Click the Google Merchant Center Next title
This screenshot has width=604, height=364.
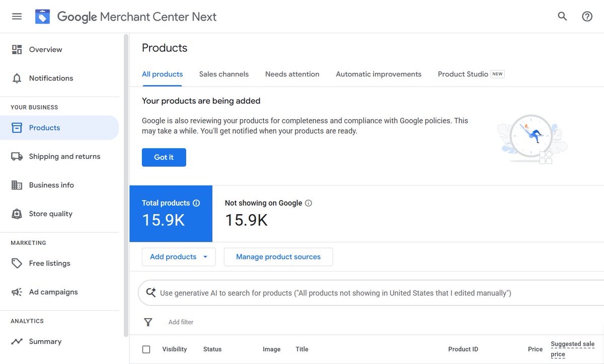pyautogui.click(x=137, y=17)
